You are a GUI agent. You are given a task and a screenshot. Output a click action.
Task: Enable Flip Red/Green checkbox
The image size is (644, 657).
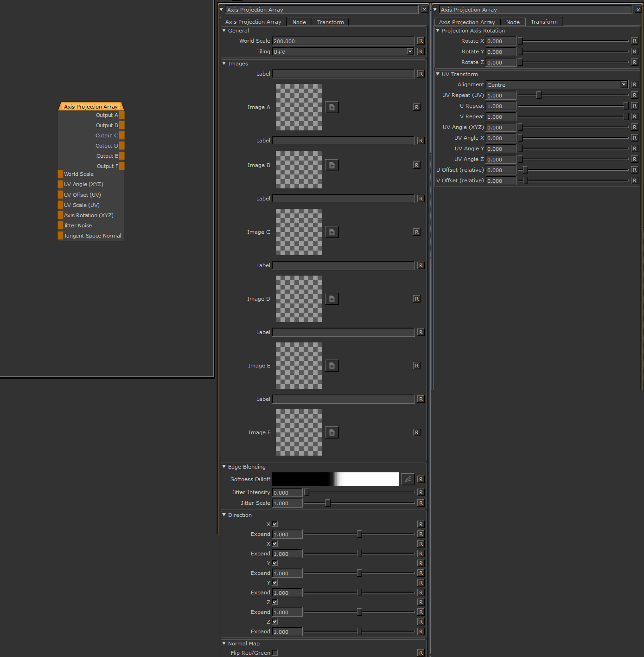[x=275, y=653]
